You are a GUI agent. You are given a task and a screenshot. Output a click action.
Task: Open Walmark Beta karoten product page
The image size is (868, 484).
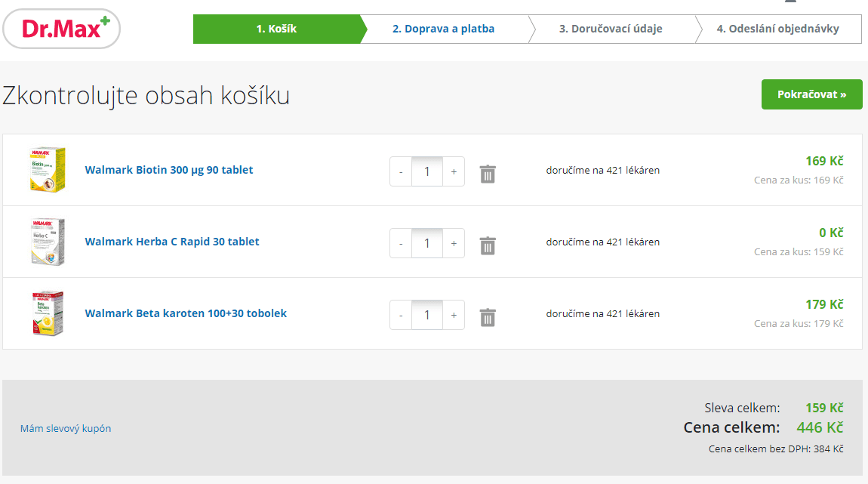tap(185, 313)
